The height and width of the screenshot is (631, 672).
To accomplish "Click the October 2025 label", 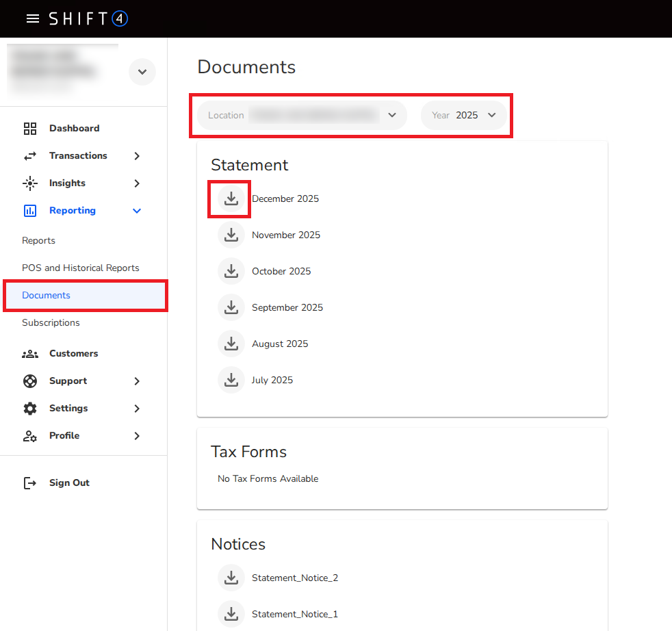I will point(281,271).
